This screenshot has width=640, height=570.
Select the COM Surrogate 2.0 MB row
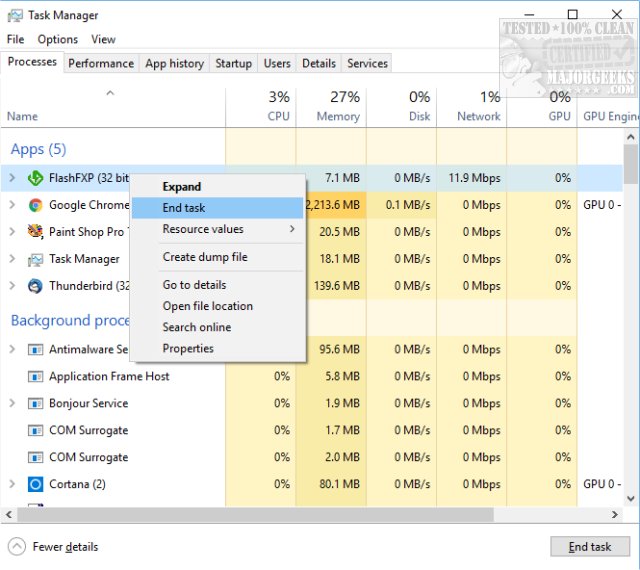coord(312,457)
